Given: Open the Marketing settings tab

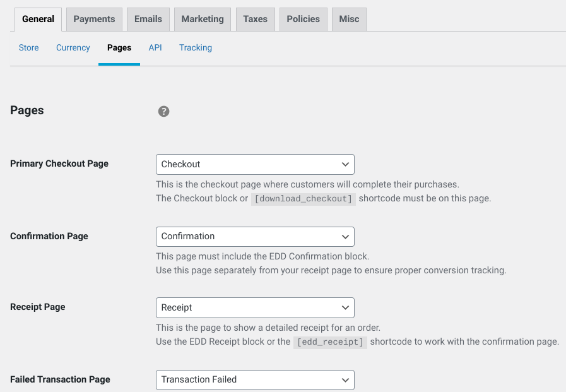Looking at the screenshot, I should coord(202,19).
